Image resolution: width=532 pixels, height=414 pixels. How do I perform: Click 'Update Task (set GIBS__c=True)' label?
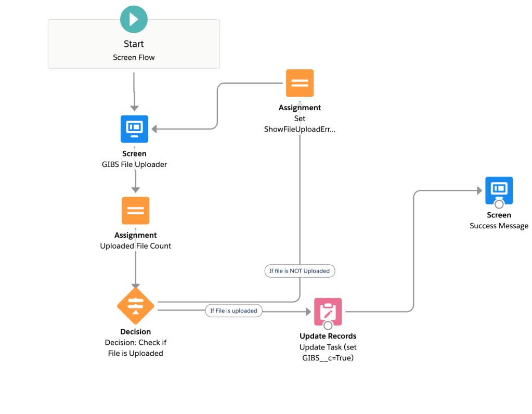pos(328,353)
